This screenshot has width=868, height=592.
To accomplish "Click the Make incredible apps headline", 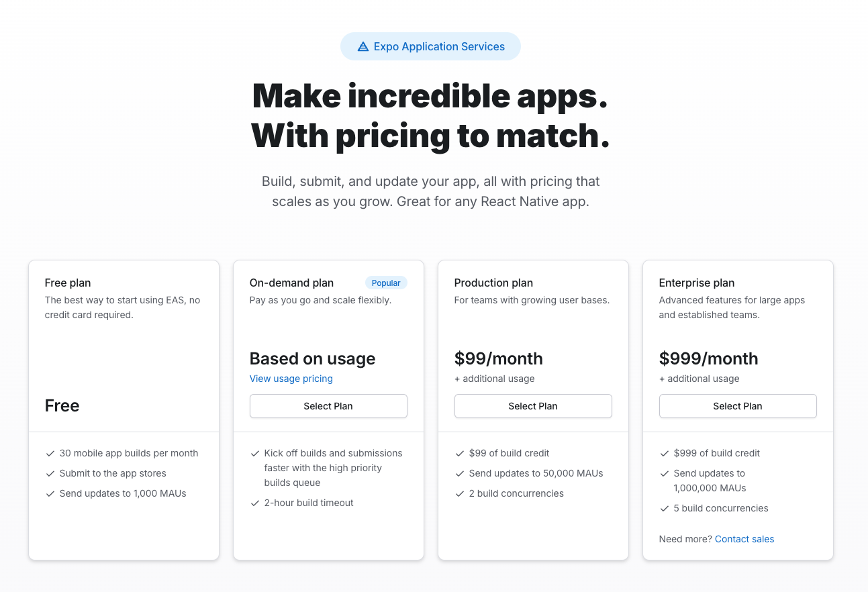I will 430,96.
